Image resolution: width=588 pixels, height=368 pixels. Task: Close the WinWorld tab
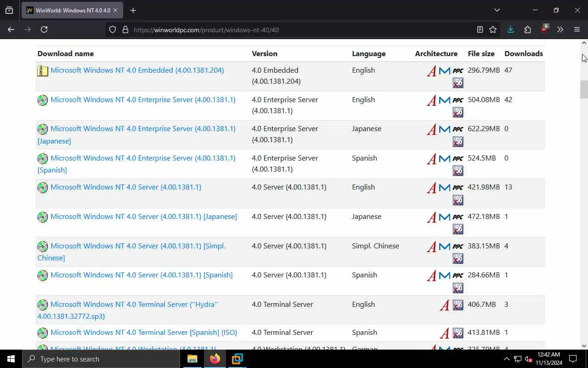pyautogui.click(x=115, y=10)
